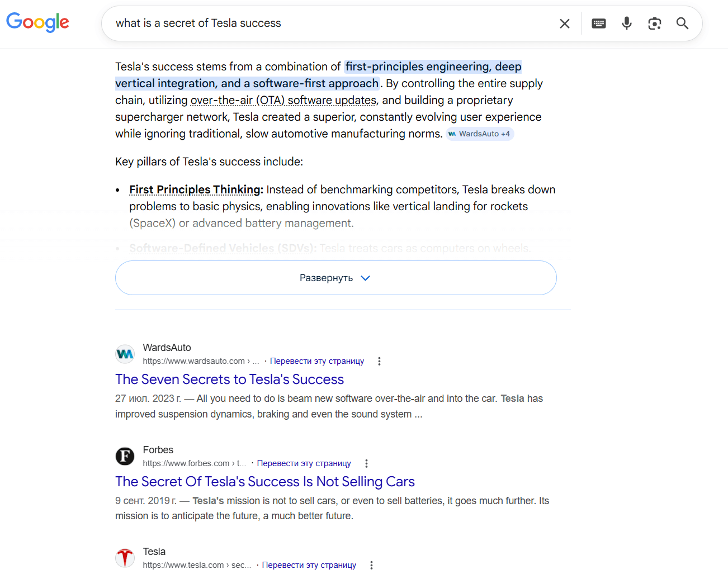
Task: Expand the AI overview with Развернуть
Action: [335, 278]
